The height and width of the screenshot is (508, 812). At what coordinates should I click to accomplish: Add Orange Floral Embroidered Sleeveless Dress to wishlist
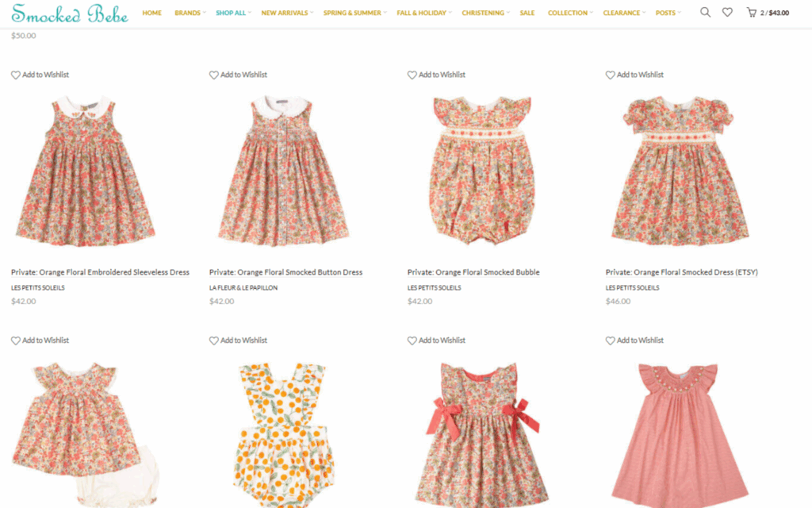40,75
